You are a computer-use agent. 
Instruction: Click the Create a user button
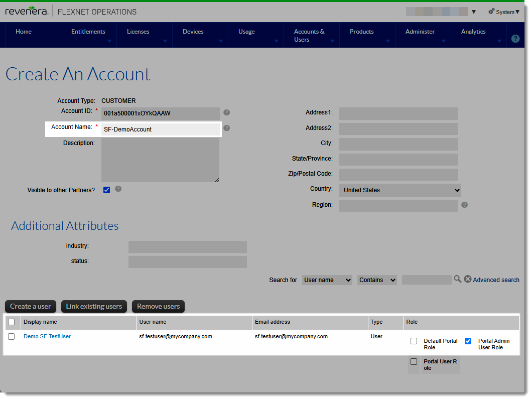point(31,306)
